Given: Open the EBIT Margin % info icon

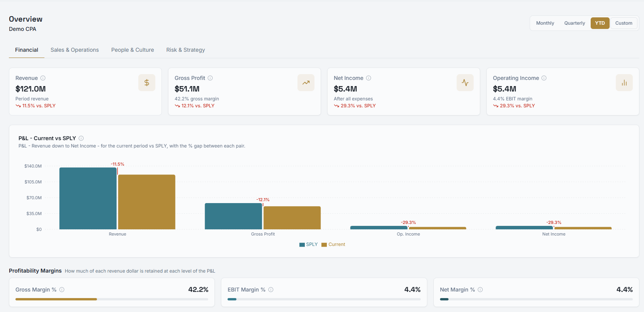Looking at the screenshot, I should [271, 290].
